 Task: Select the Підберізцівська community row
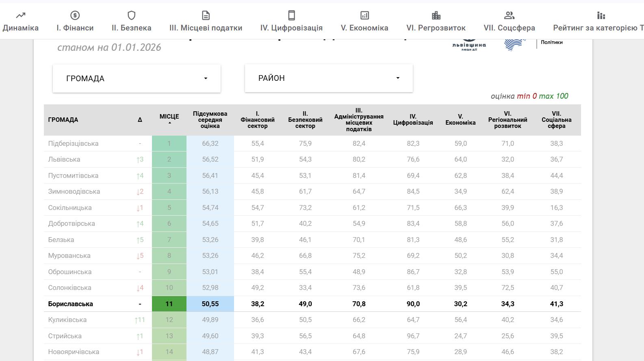(x=73, y=143)
